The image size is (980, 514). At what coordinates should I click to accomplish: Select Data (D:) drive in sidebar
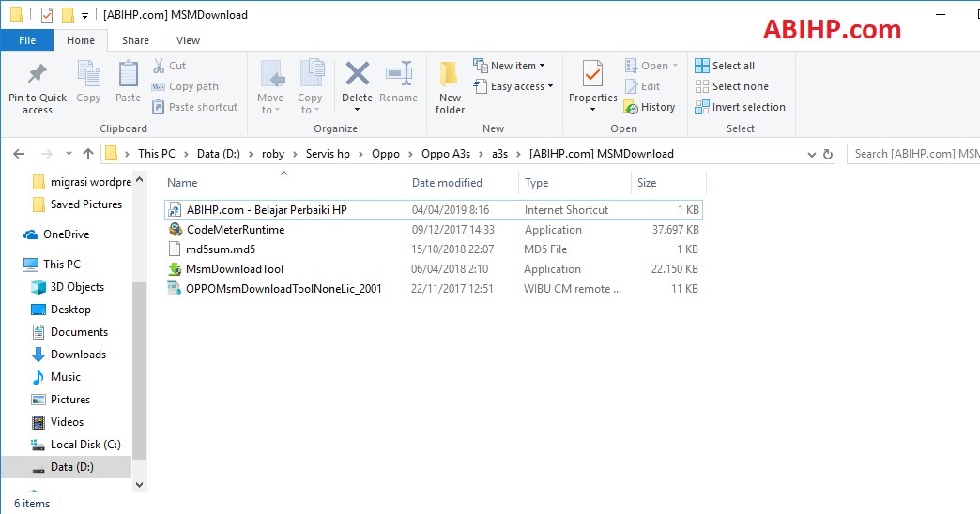67,466
